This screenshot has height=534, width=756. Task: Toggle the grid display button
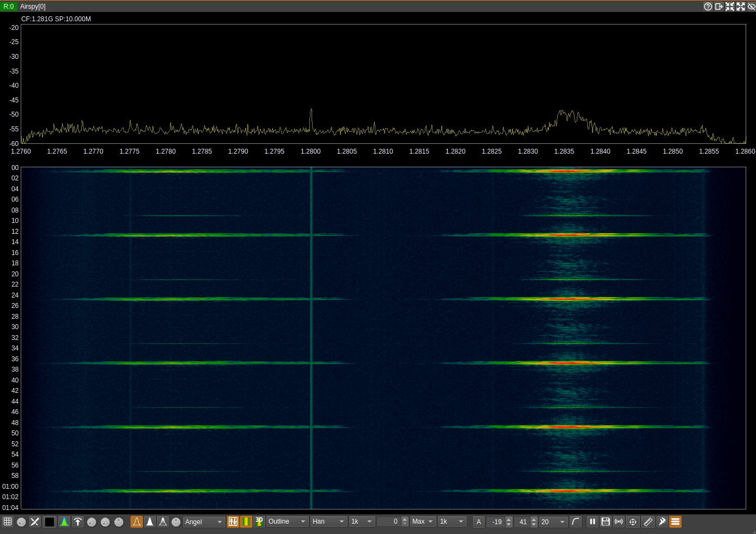click(8, 521)
